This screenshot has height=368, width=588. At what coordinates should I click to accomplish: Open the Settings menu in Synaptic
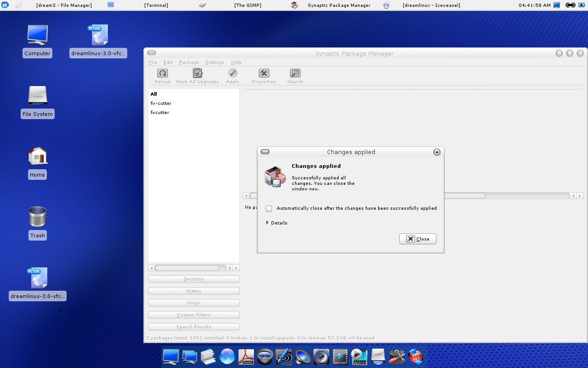(215, 63)
